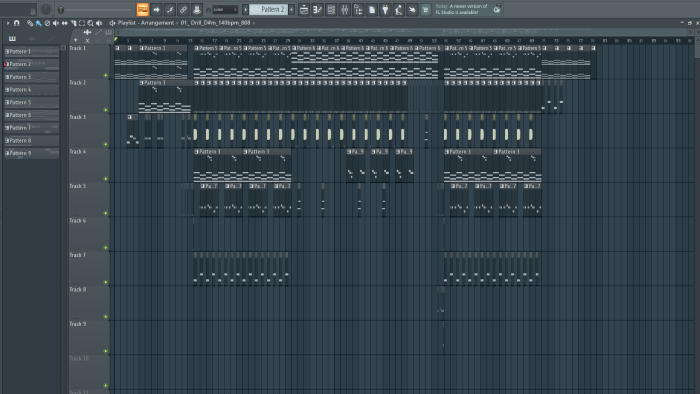
Task: Expand the playlist options menu arrow
Action: click(8, 23)
